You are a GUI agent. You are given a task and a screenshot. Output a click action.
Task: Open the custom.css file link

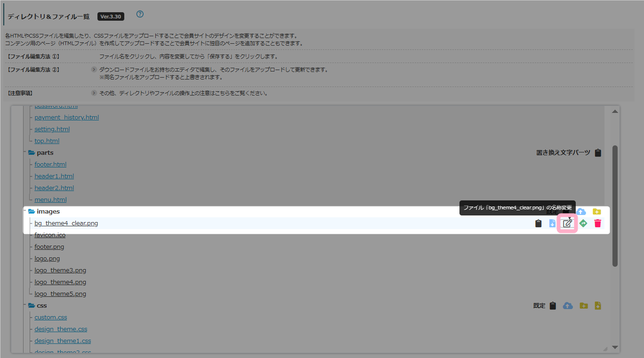[x=50, y=318]
